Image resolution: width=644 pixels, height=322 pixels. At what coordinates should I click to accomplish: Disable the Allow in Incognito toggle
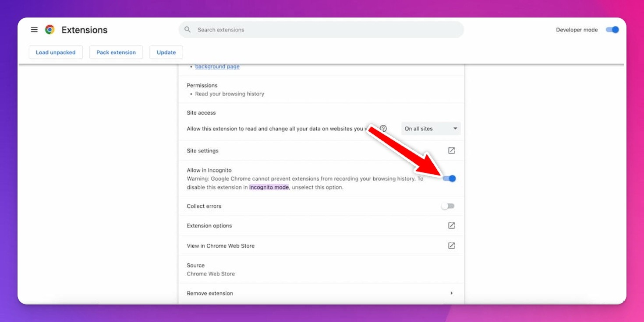[x=449, y=178]
